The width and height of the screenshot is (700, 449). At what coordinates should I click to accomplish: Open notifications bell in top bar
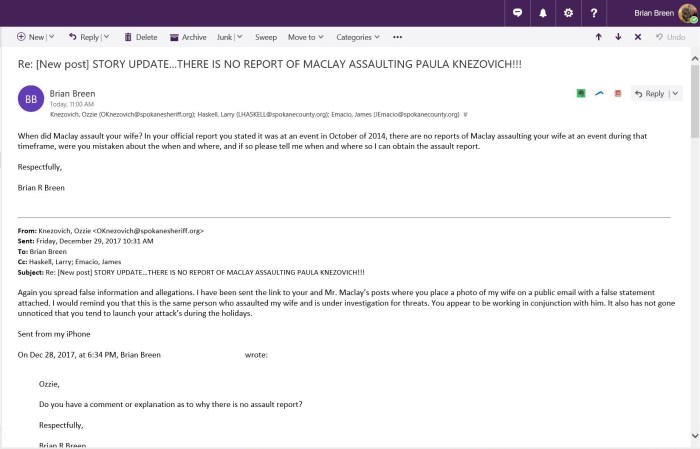point(543,13)
